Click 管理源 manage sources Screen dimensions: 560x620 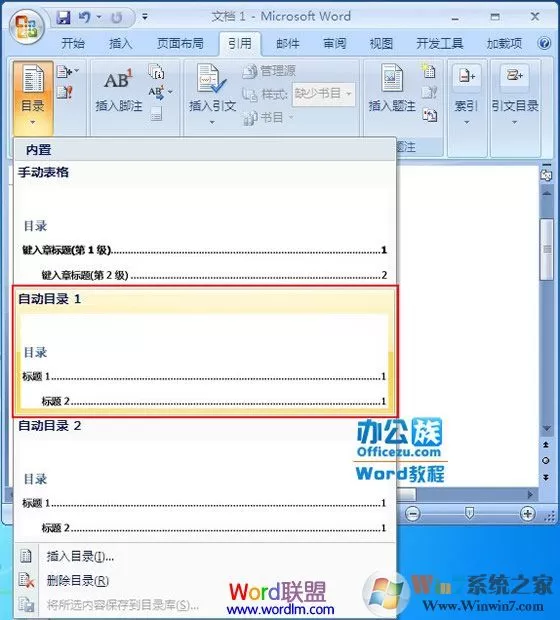point(269,71)
